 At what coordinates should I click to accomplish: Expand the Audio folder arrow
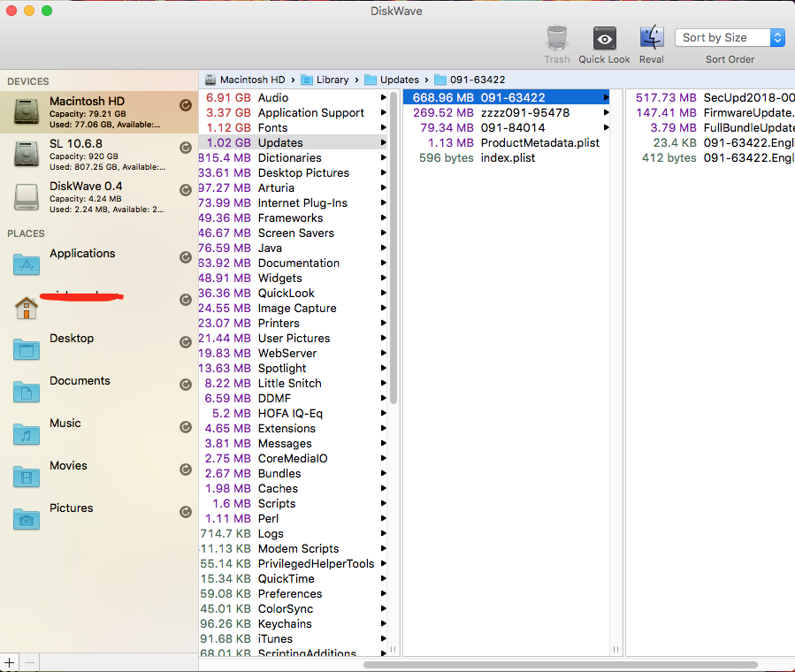(384, 98)
